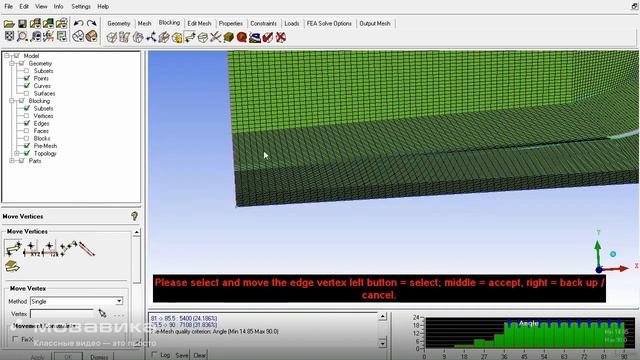Switch to the Edit Mesh tab
640x360 pixels.
tap(199, 24)
